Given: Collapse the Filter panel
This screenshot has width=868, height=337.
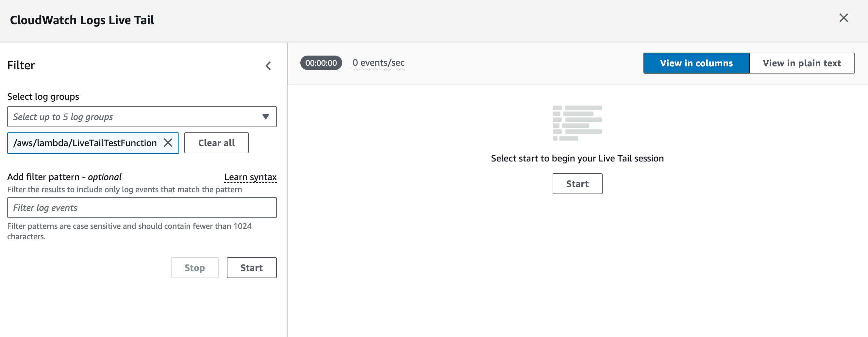Looking at the screenshot, I should [x=268, y=65].
